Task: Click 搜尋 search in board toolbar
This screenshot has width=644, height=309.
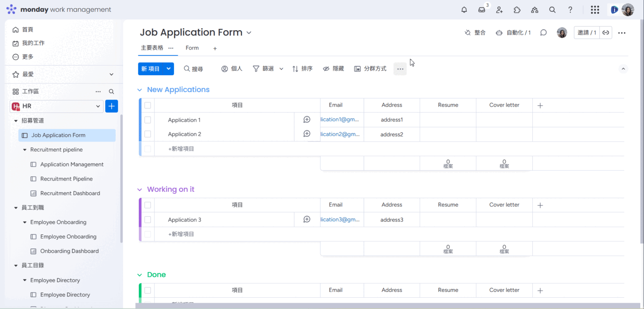Action: pyautogui.click(x=193, y=69)
